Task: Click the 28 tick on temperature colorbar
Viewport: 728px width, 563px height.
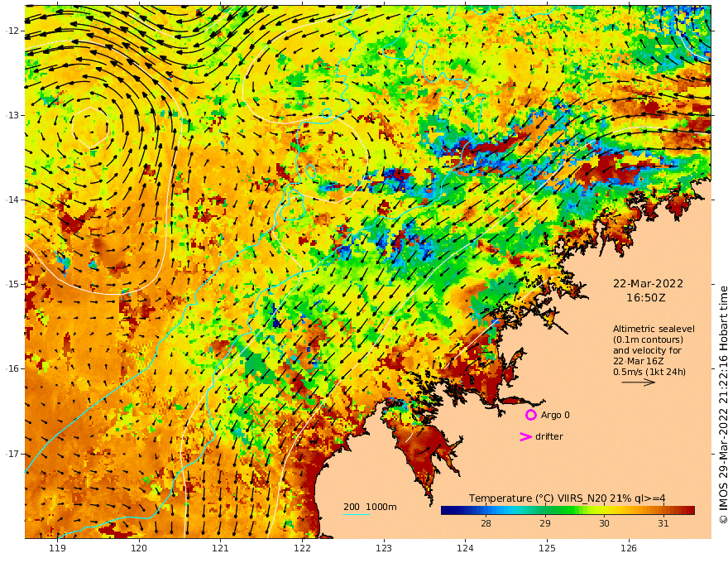Action: [486, 523]
